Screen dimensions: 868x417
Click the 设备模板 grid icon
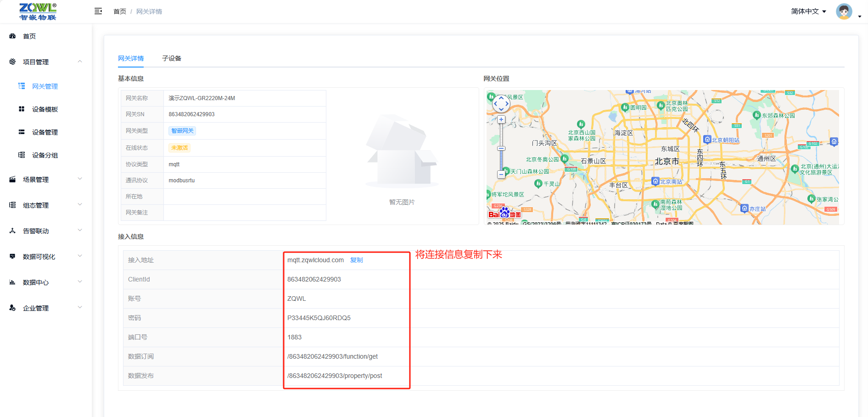pyautogui.click(x=22, y=109)
